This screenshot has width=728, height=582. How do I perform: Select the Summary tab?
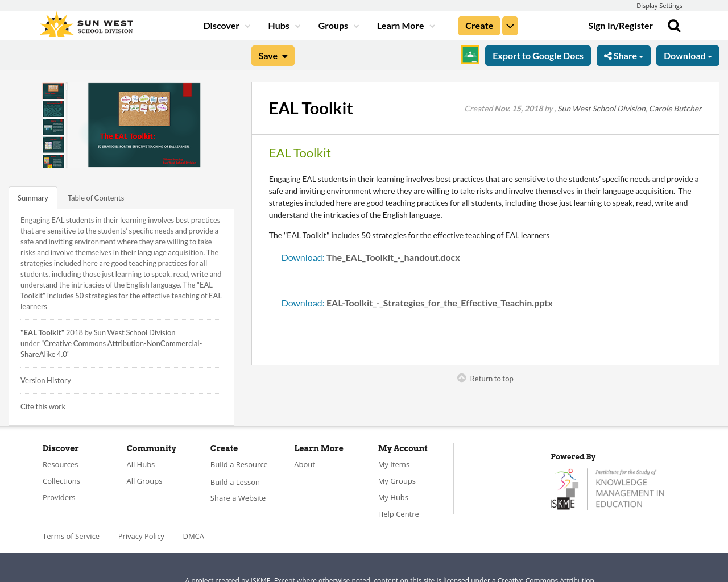click(32, 197)
